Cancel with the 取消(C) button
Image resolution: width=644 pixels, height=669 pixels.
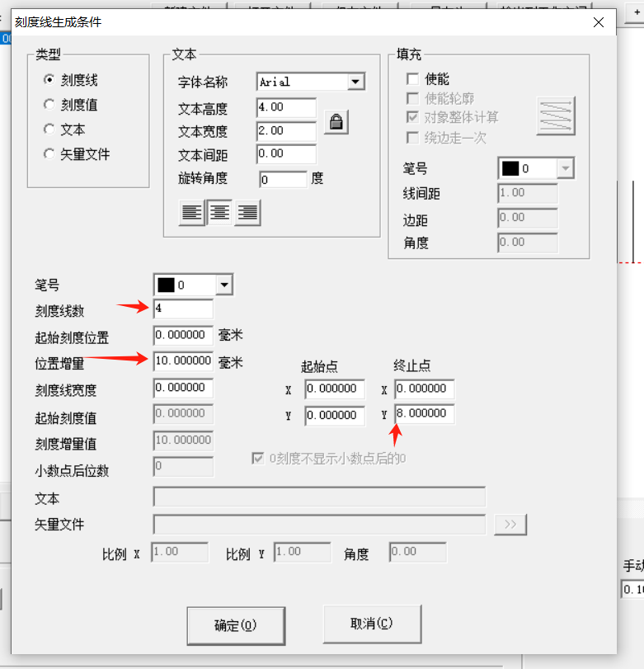tap(372, 624)
